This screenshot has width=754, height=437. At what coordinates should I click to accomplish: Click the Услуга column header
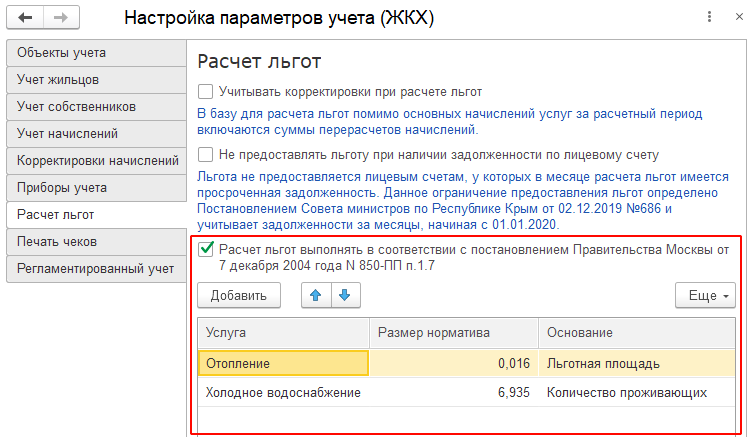[x=283, y=333]
